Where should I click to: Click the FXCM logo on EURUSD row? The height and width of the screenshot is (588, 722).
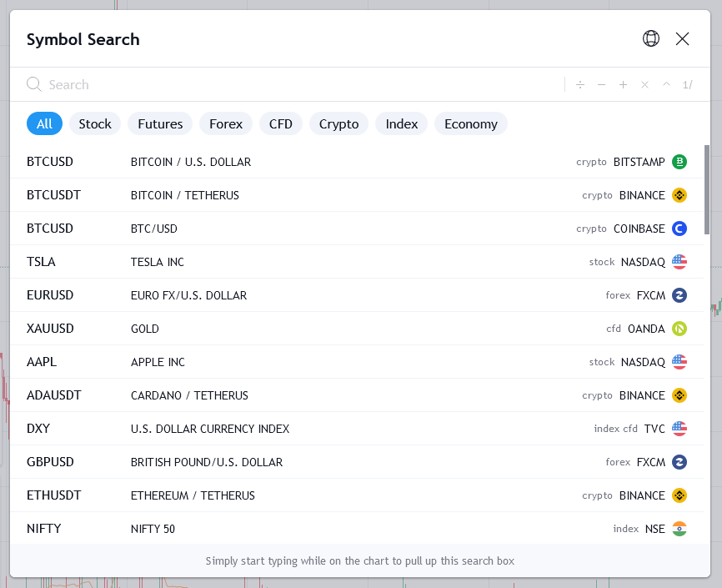click(x=679, y=295)
